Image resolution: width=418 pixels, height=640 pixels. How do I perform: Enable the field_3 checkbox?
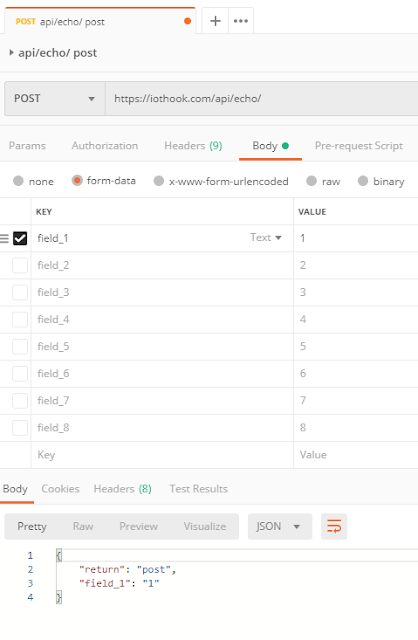tap(20, 292)
